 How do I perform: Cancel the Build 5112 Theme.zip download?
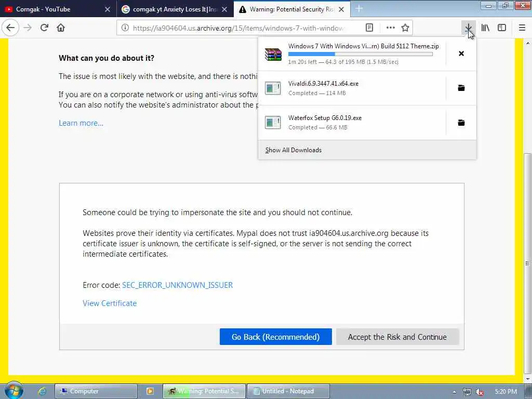point(461,54)
